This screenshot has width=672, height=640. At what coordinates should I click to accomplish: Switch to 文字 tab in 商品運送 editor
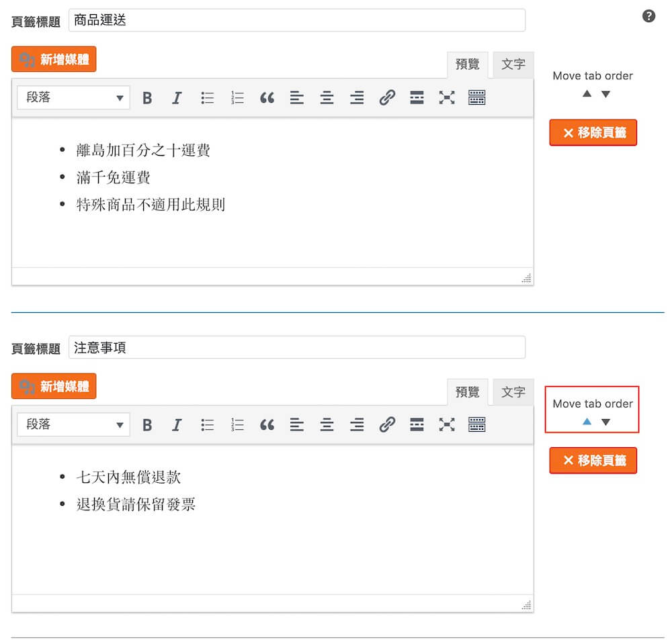coord(513,64)
